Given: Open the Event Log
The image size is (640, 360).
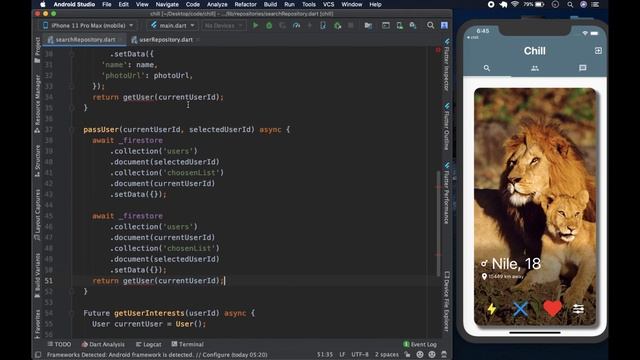Looking at the screenshot, I should [x=420, y=344].
